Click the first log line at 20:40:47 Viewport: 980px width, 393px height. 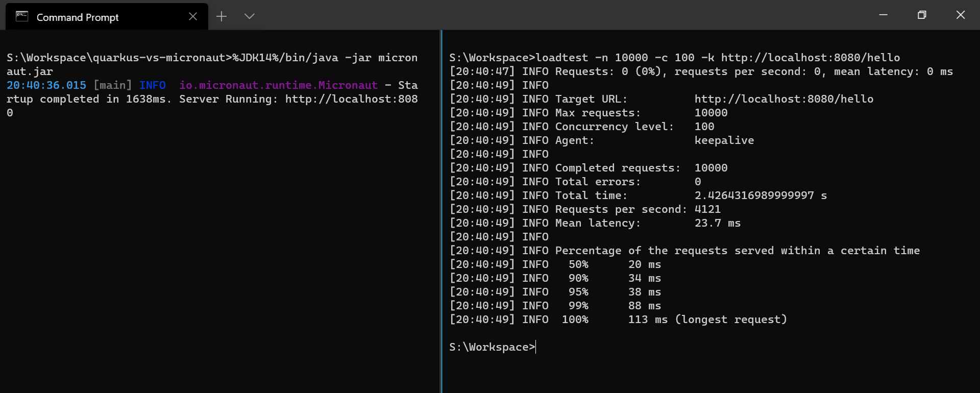[x=701, y=71]
